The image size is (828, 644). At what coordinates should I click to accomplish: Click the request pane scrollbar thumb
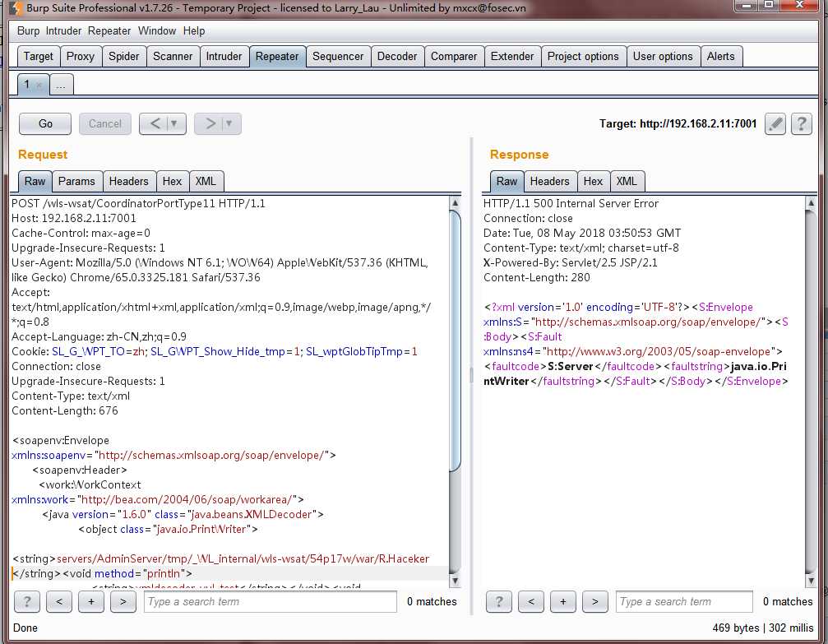coord(456,341)
